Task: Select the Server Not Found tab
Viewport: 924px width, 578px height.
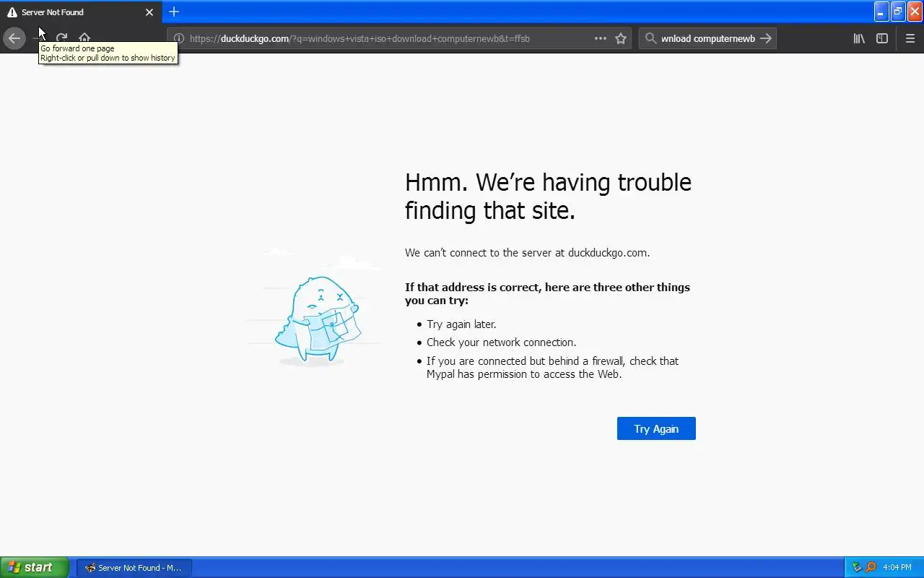Action: click(x=81, y=12)
